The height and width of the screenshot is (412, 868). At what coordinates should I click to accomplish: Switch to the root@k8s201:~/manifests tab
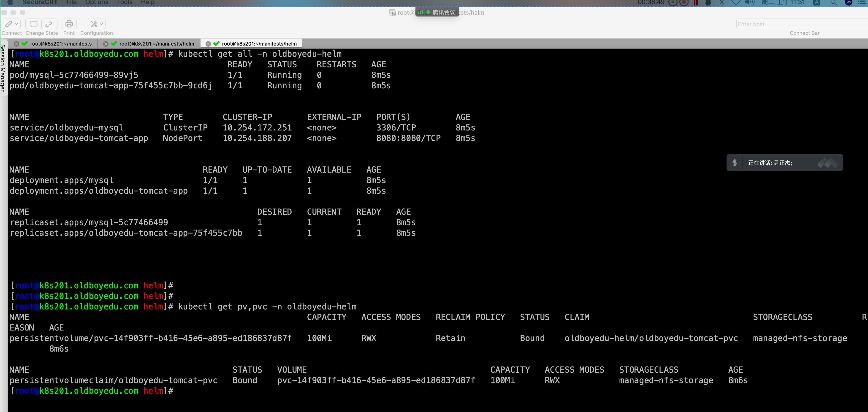pos(61,44)
